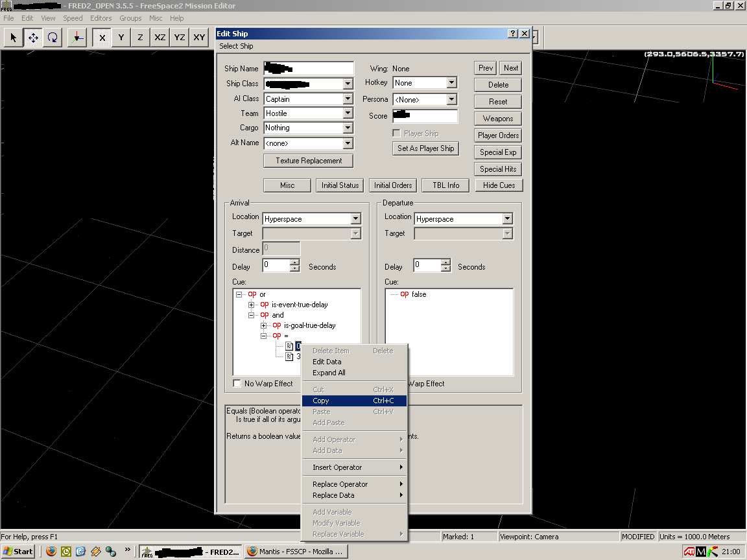Open Persona dropdown

451,100
